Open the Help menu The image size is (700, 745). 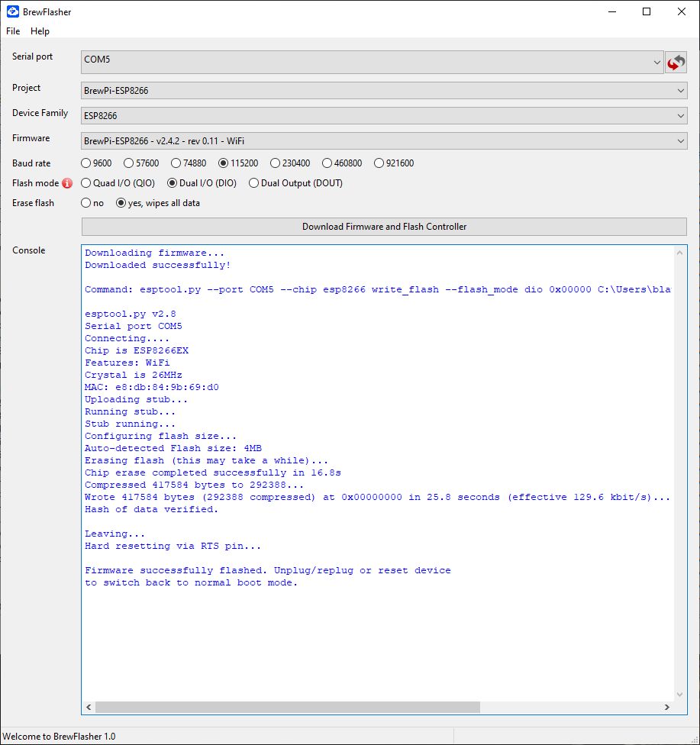[40, 31]
